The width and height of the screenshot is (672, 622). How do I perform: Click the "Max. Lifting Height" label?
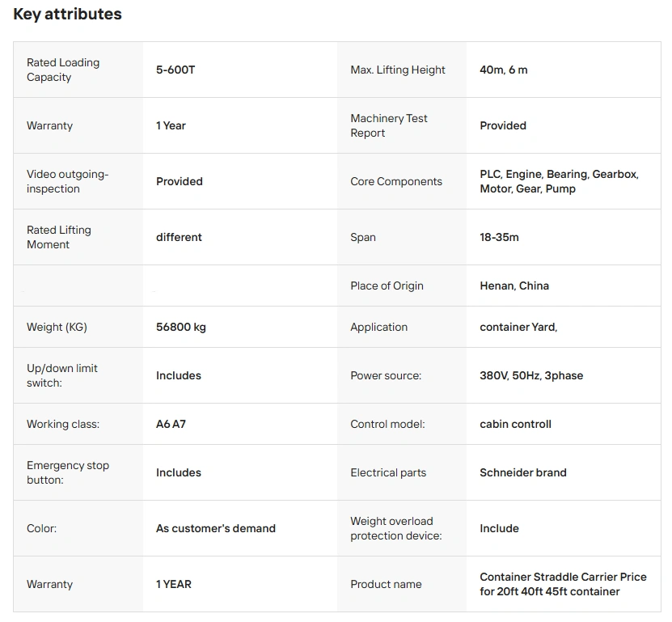coord(398,70)
